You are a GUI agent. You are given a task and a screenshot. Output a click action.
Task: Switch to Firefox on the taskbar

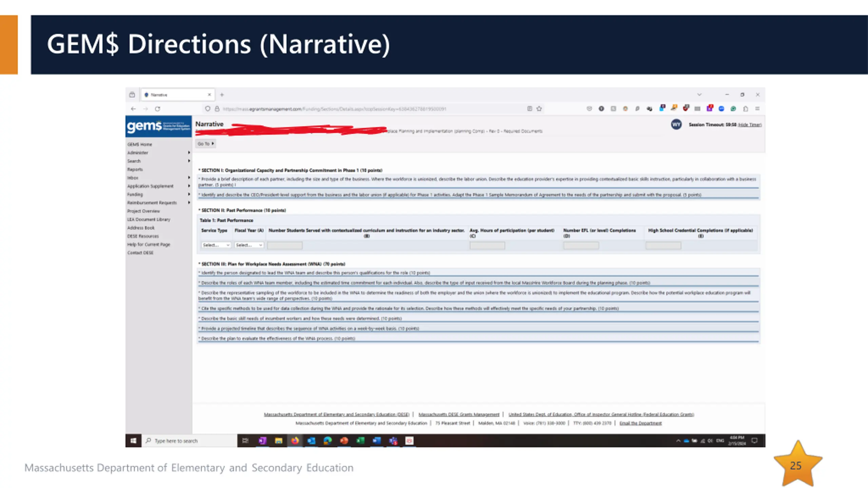pyautogui.click(x=295, y=441)
